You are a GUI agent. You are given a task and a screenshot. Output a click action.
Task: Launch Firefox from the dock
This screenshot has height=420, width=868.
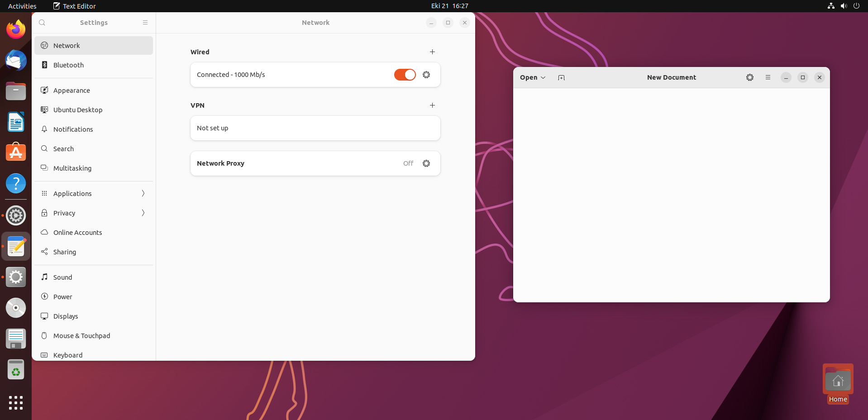pos(15,29)
